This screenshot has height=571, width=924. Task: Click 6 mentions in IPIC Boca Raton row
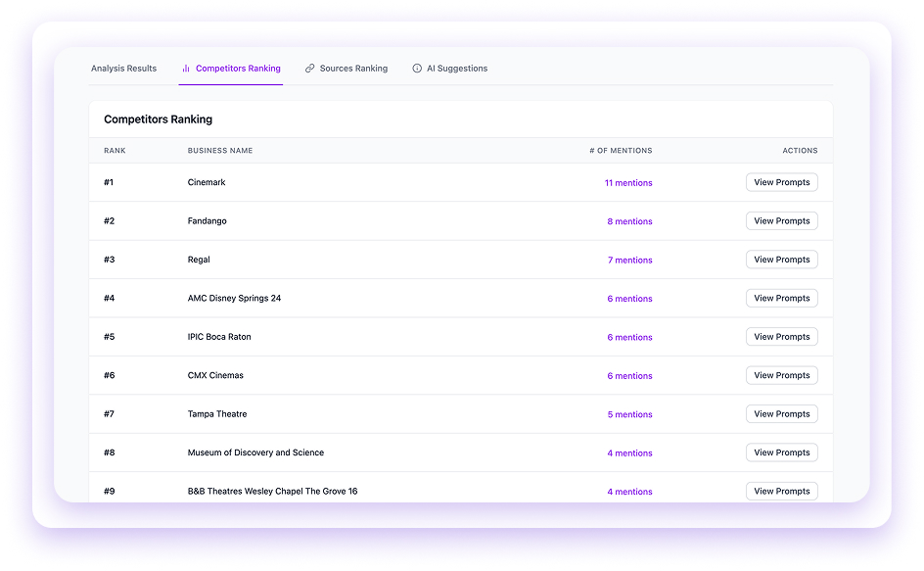point(629,337)
